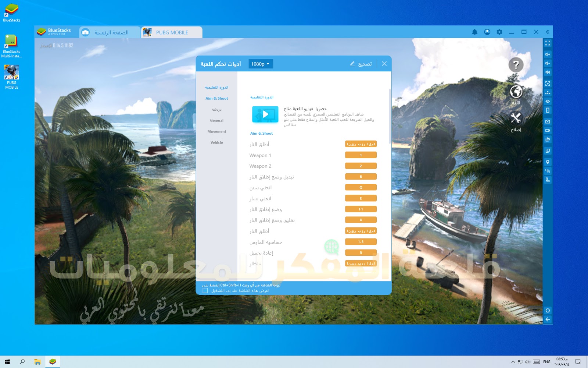Start recording with the video camera icon
The height and width of the screenshot is (368, 588).
click(x=548, y=130)
